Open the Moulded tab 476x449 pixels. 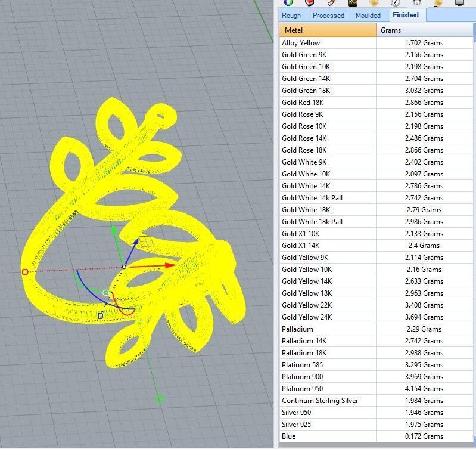tap(368, 15)
